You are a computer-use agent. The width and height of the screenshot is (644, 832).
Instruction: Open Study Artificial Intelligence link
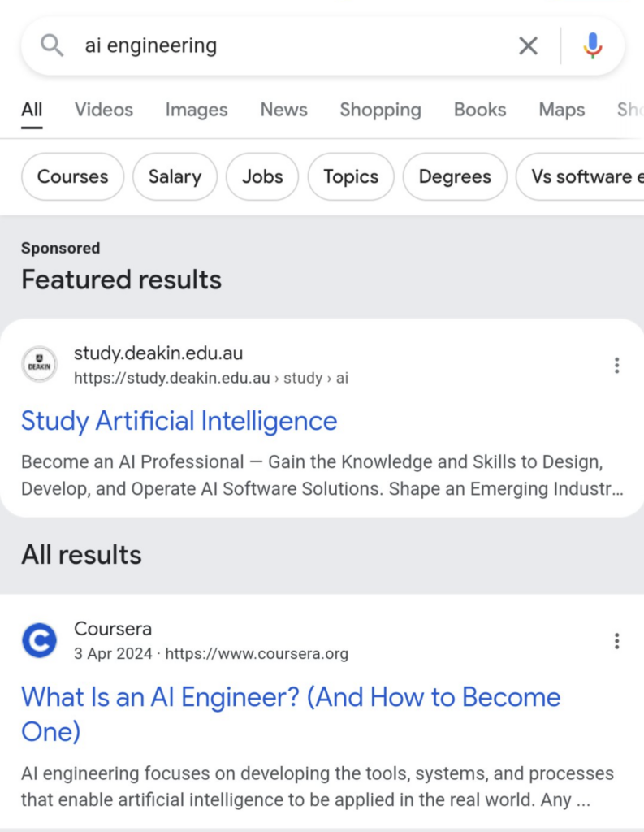pos(179,421)
